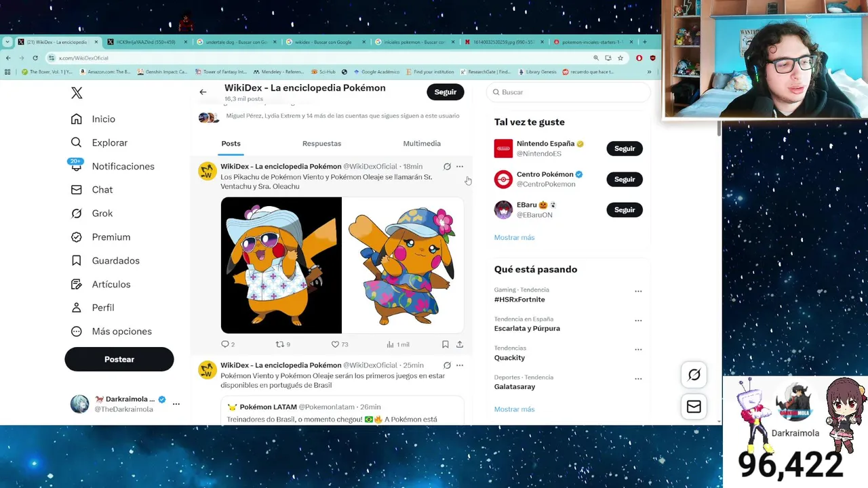Open the Sr. Ventachu Pikachu image

[281, 265]
